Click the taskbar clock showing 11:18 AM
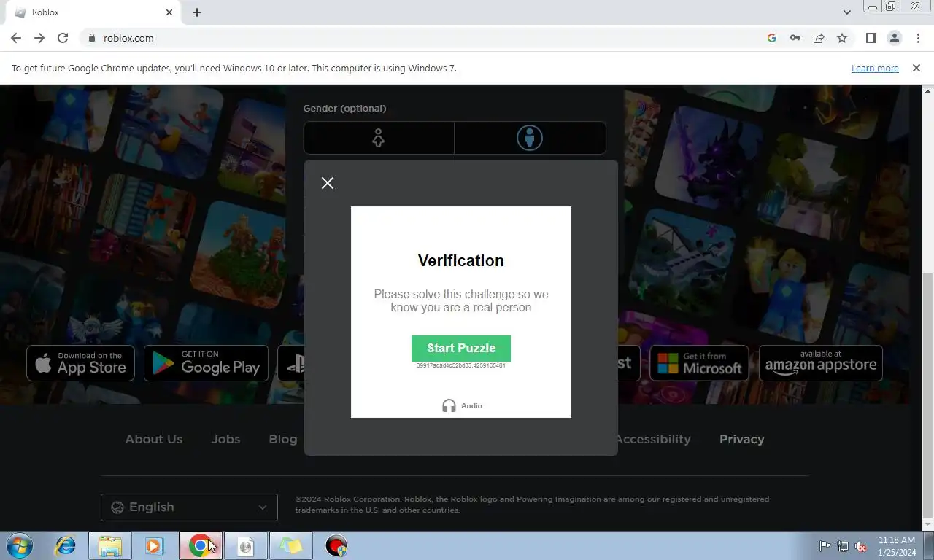The width and height of the screenshot is (934, 560). (x=897, y=546)
